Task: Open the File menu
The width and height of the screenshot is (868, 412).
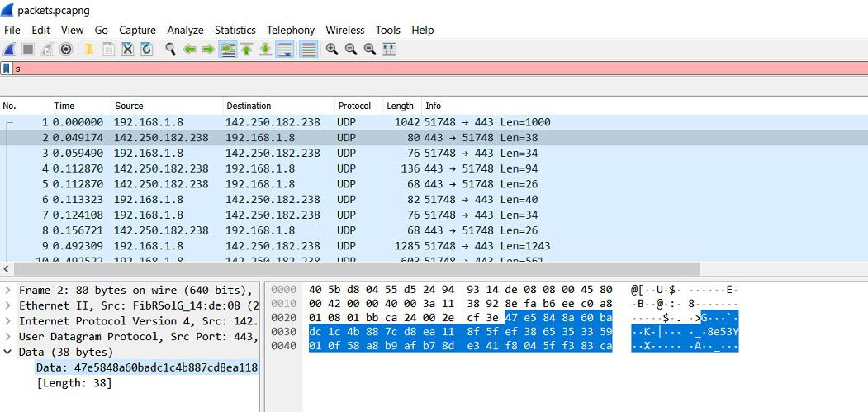Action: [12, 30]
